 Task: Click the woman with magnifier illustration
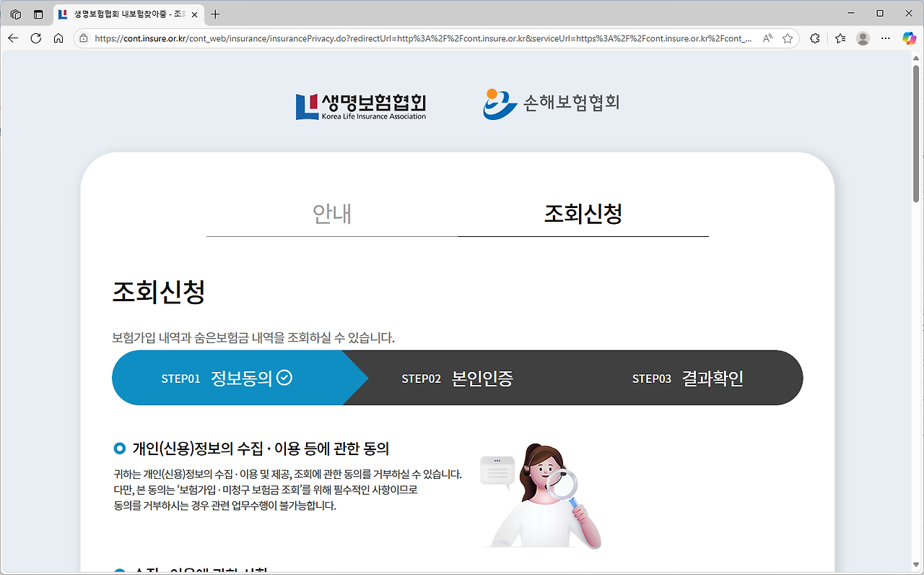541,496
